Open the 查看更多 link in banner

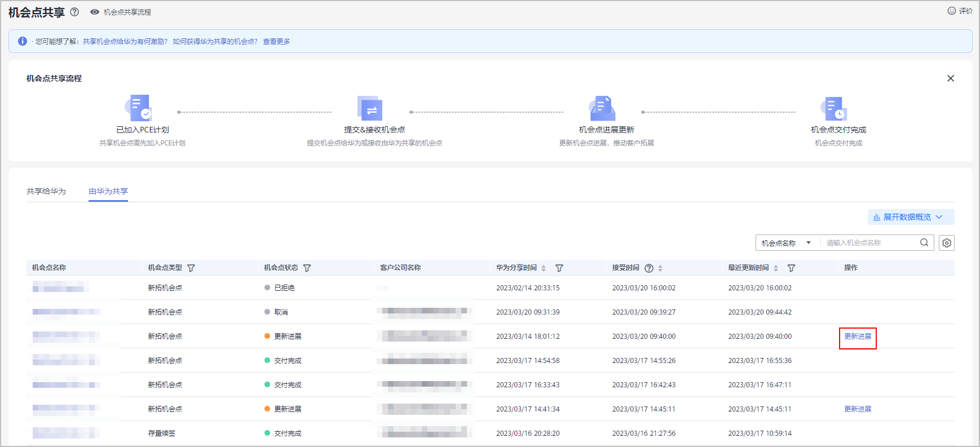tap(276, 42)
